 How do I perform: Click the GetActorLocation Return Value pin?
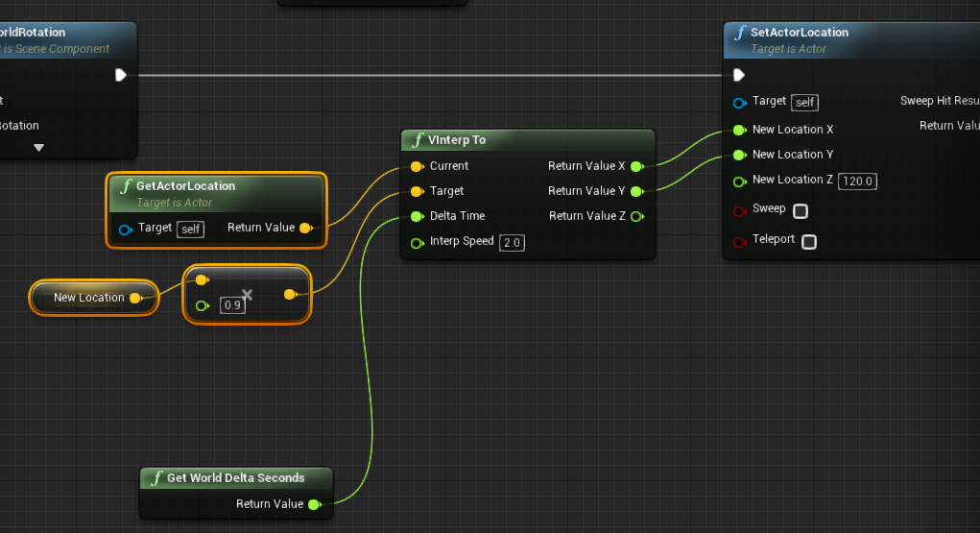point(306,229)
